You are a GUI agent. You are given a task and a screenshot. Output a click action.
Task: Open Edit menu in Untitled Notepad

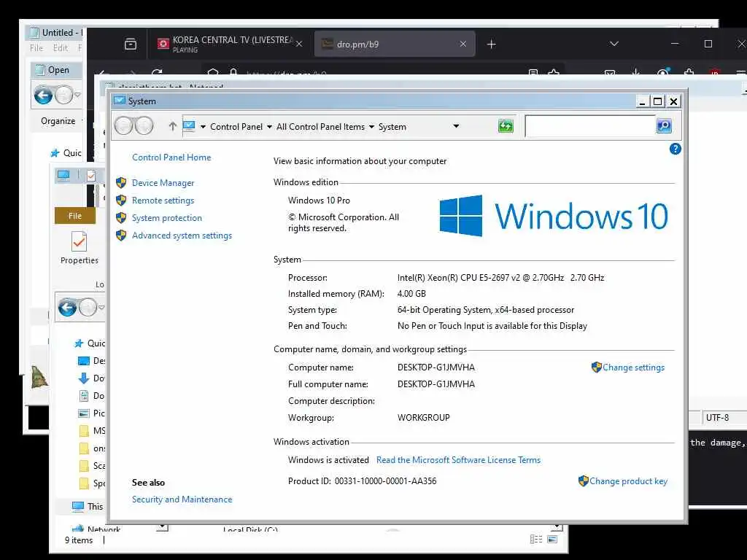[x=60, y=48]
